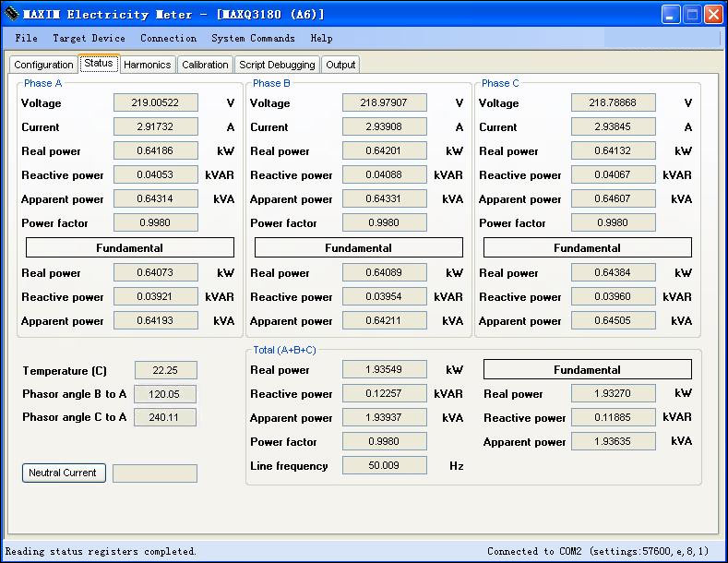Click the empty Neutral Current value field
The width and height of the screenshot is (728, 563).
point(155,473)
